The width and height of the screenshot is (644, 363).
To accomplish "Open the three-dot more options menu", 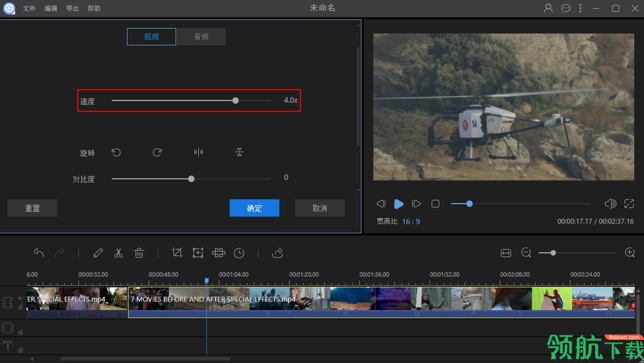I will click(x=580, y=8).
